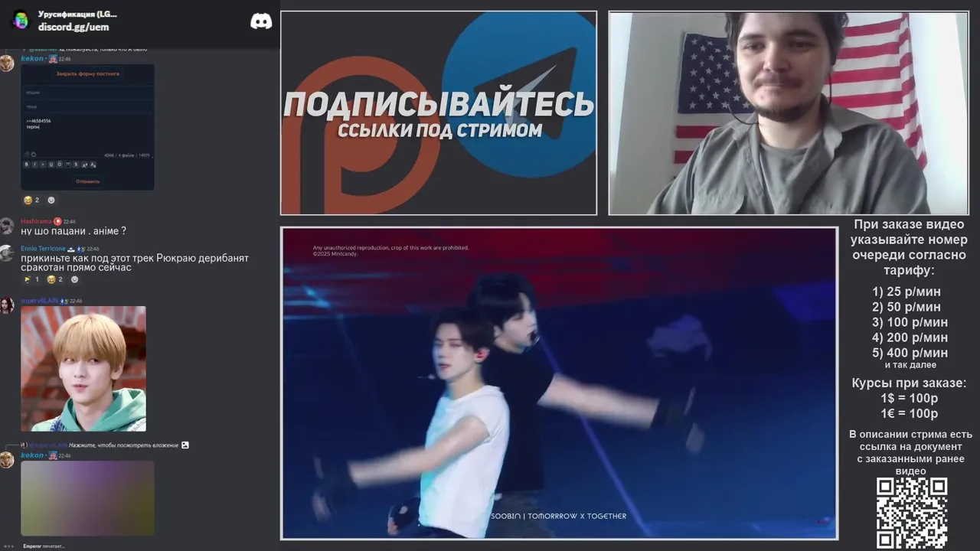980x551 pixels.
Task: Click the Discord logo in the header
Action: pos(261,21)
